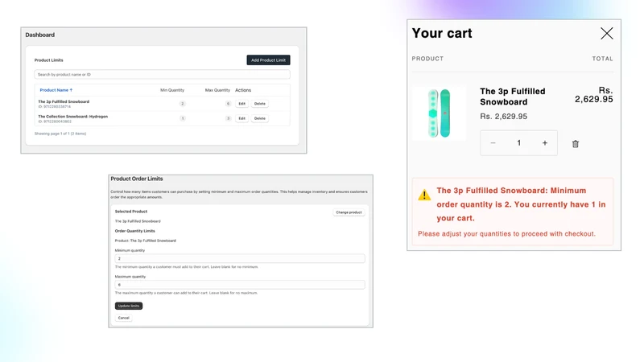Image resolution: width=644 pixels, height=362 pixels.
Task: Edit The Collection Snowboard: Hydrogen limit
Action: click(242, 118)
